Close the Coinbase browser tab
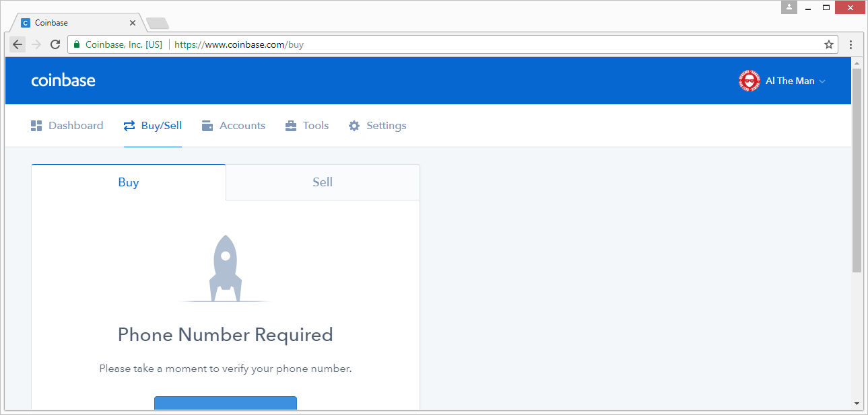The width and height of the screenshot is (868, 415). (133, 23)
